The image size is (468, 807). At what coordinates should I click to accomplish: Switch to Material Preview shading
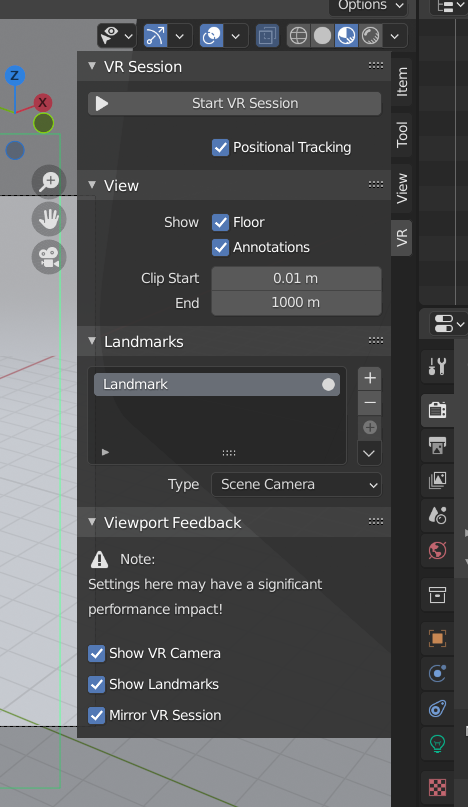[346, 36]
